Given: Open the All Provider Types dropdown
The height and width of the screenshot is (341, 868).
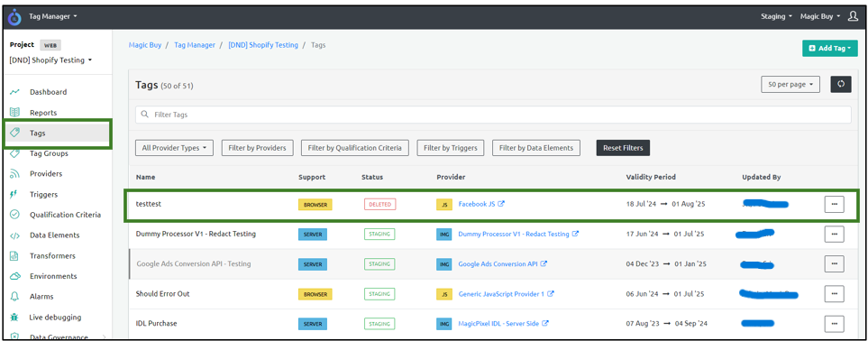Looking at the screenshot, I should pos(174,148).
